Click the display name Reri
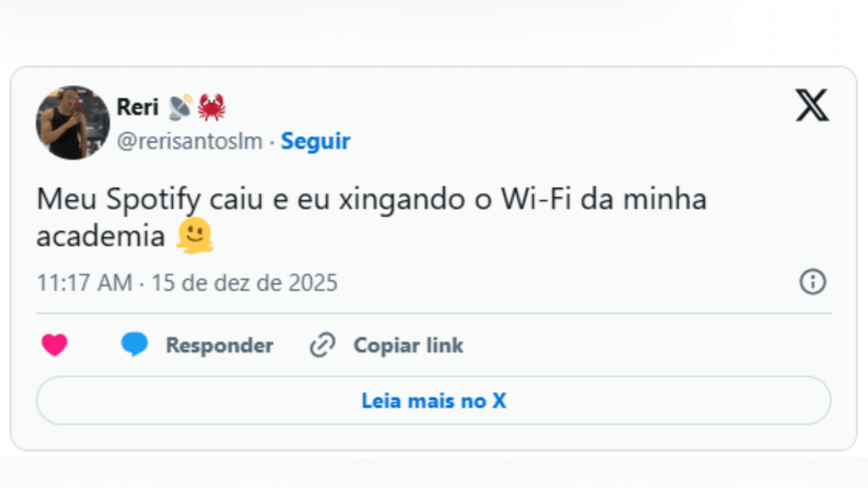Screen dimensions: 868x488 coord(136,108)
